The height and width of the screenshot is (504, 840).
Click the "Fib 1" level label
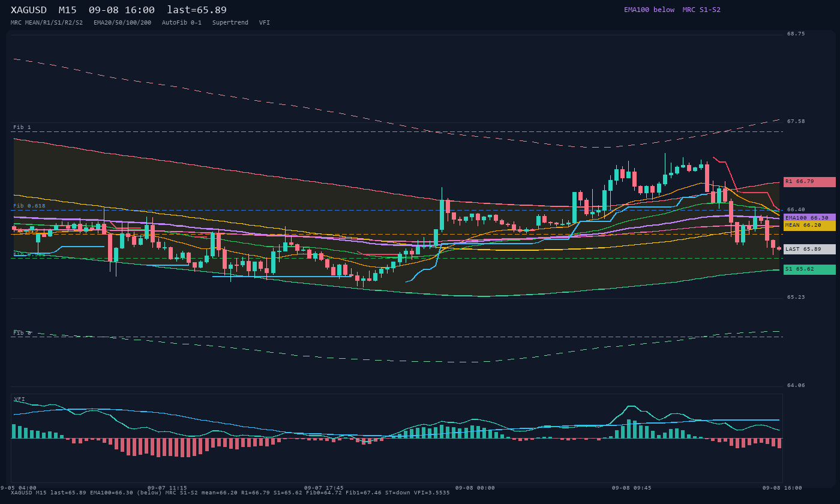pos(22,127)
